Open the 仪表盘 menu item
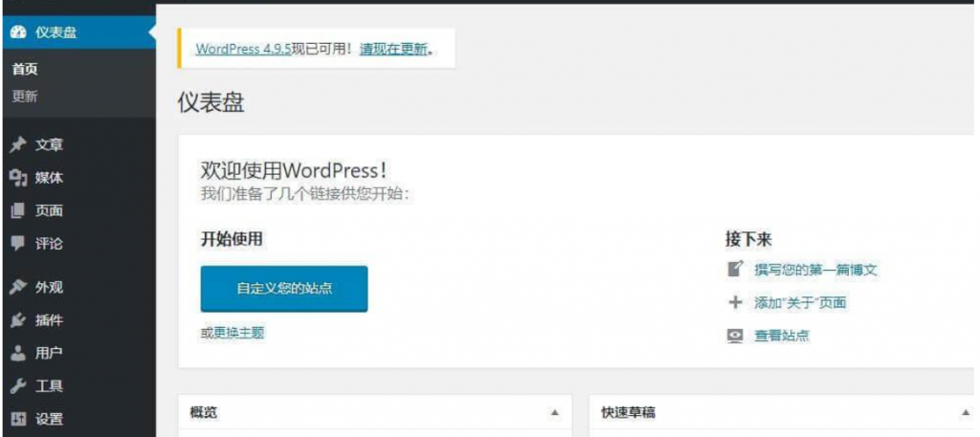Screen dimensions: 980x437 tap(78, 33)
